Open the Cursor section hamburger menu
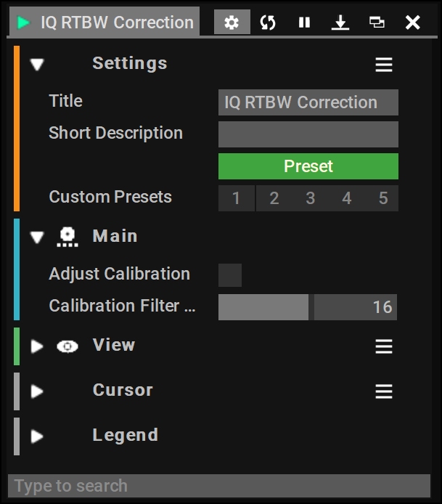The height and width of the screenshot is (504, 442). [x=384, y=391]
